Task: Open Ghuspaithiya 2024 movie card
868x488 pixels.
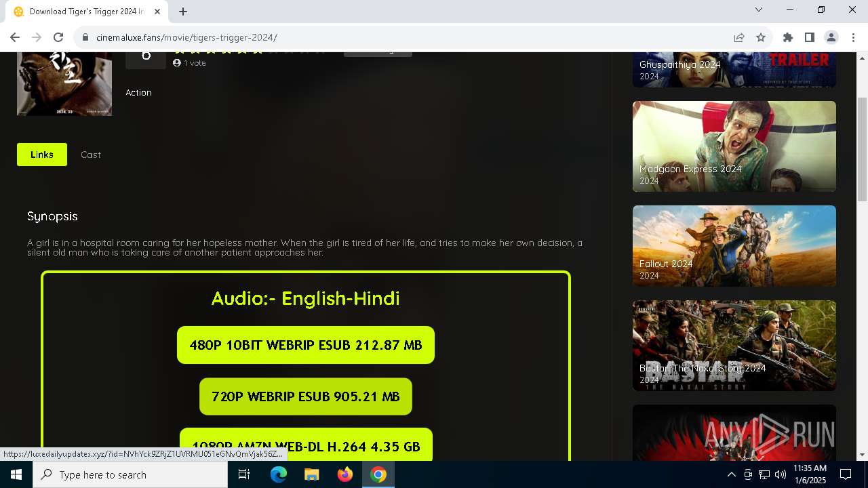Action: 734,70
